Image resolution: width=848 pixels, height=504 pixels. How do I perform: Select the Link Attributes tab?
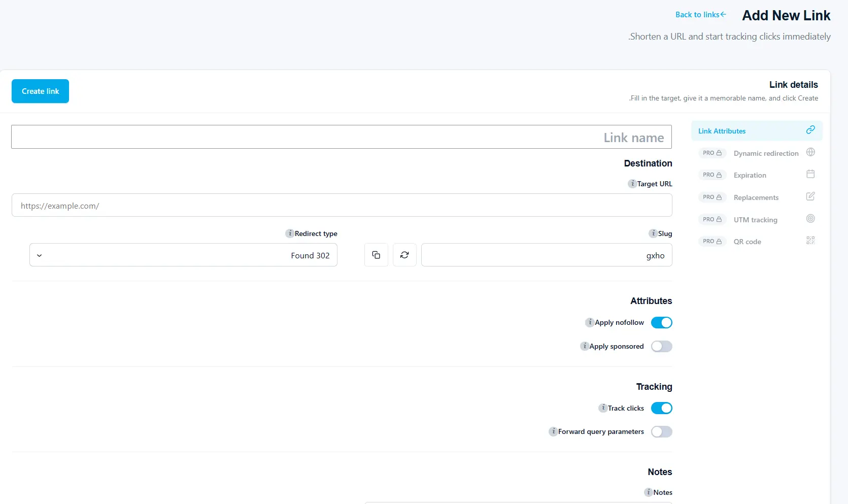tap(757, 131)
